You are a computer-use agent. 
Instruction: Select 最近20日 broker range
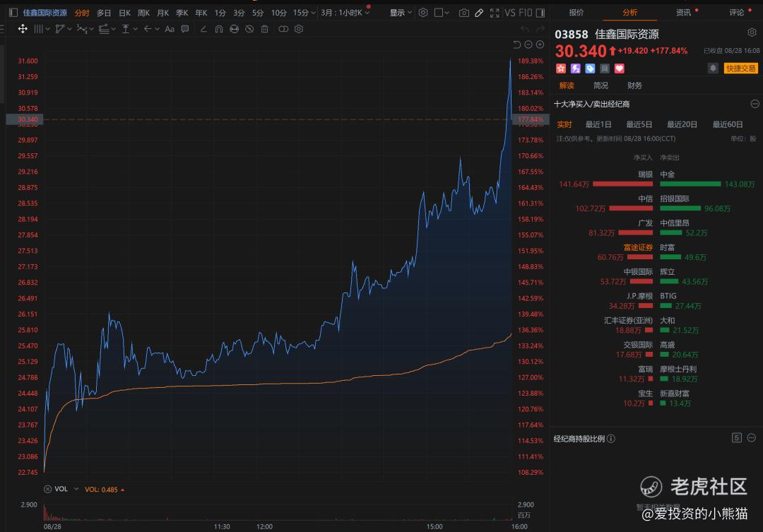coord(682,124)
